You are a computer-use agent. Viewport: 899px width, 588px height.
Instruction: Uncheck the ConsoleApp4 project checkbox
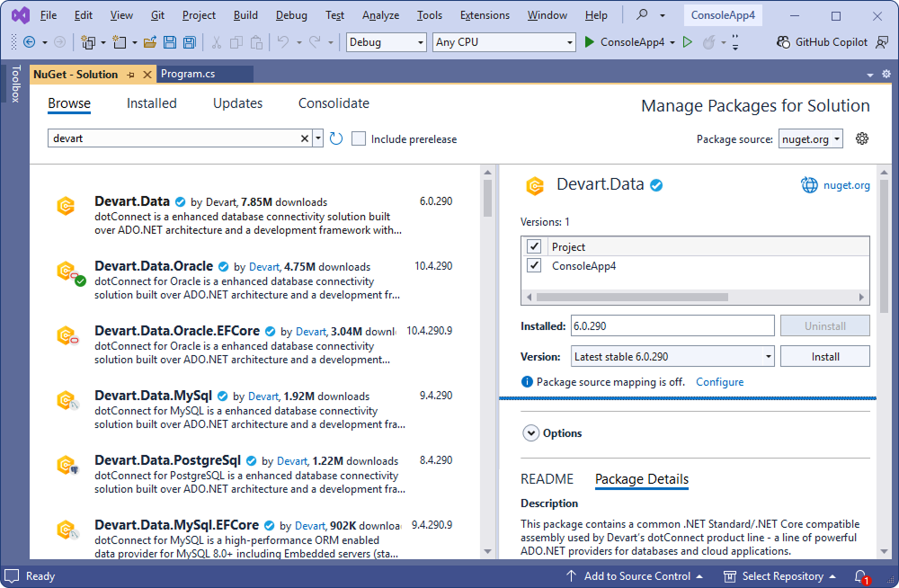click(534, 265)
